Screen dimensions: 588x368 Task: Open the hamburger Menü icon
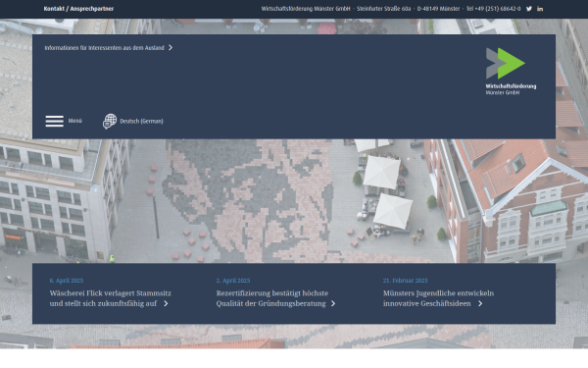pyautogui.click(x=54, y=122)
